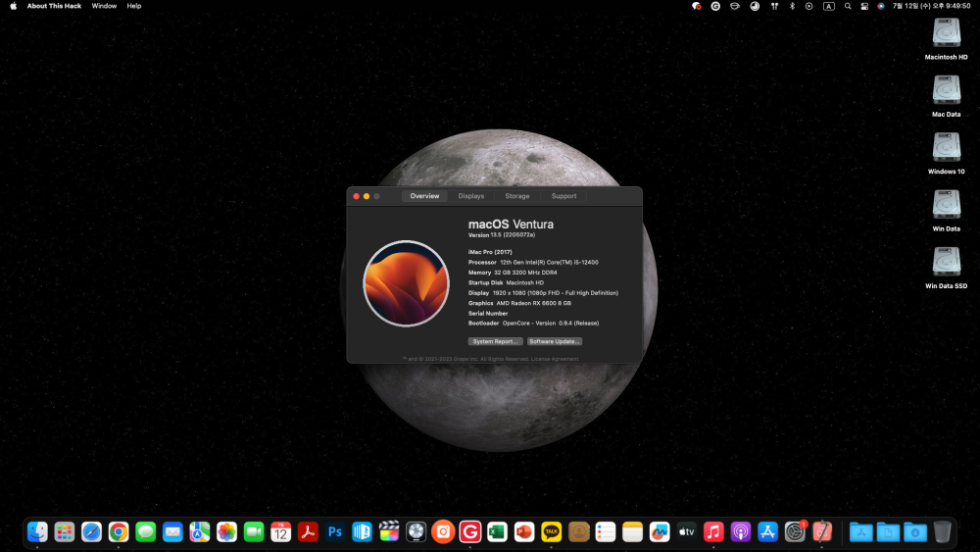This screenshot has height=552, width=980.
Task: Open Control Center in menu bar
Action: pos(864,6)
